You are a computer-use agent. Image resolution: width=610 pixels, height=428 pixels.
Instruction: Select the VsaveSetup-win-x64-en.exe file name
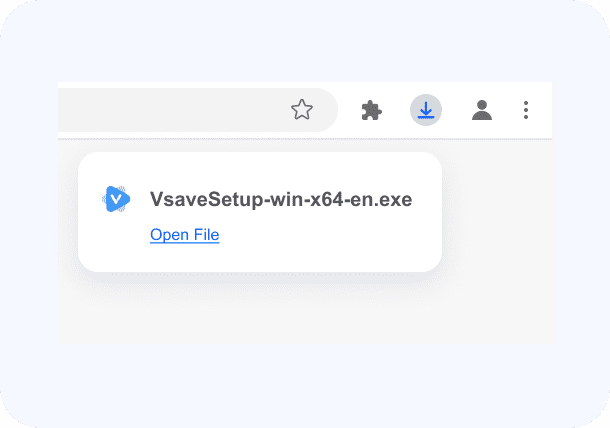coord(281,199)
